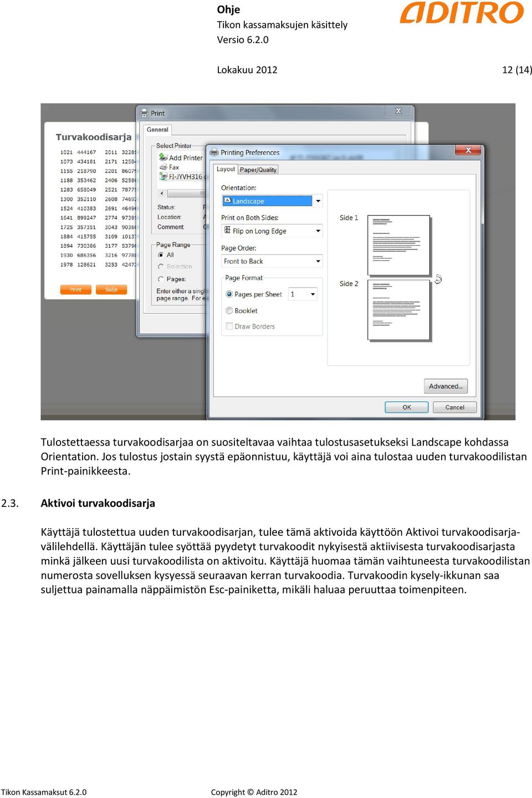
Task: Click the Add Printer icon in Print dialog
Action: pos(163,157)
